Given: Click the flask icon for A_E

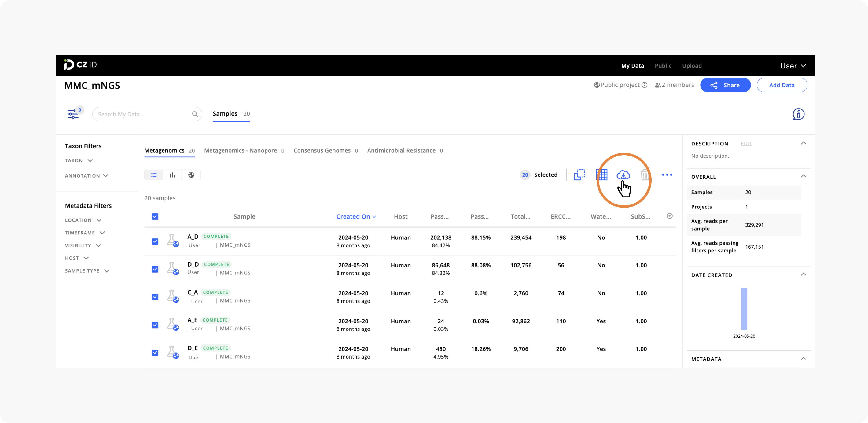Looking at the screenshot, I should 172,325.
